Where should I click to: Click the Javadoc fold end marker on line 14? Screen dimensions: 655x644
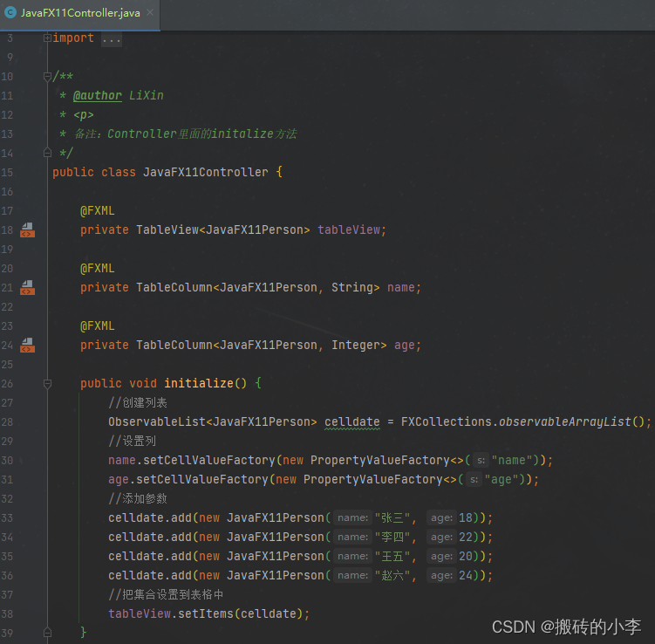[47, 153]
